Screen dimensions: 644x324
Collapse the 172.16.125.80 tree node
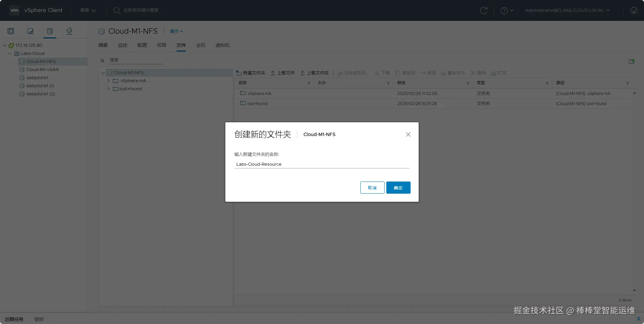click(5, 45)
